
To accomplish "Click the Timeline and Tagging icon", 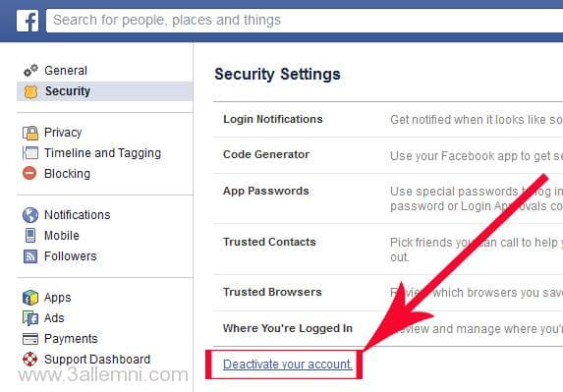I will 30,153.
